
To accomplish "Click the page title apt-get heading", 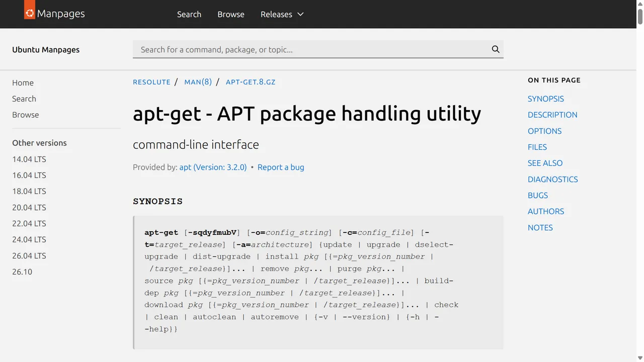I will coord(307,114).
